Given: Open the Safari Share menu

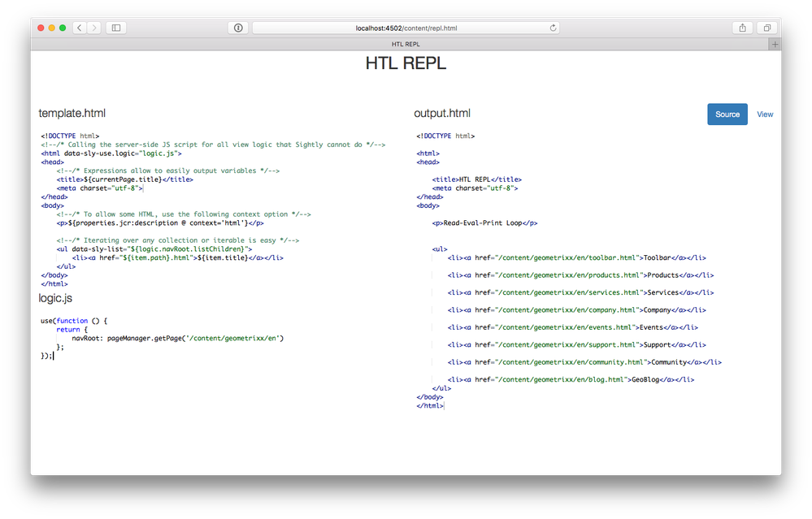Looking at the screenshot, I should click(742, 28).
